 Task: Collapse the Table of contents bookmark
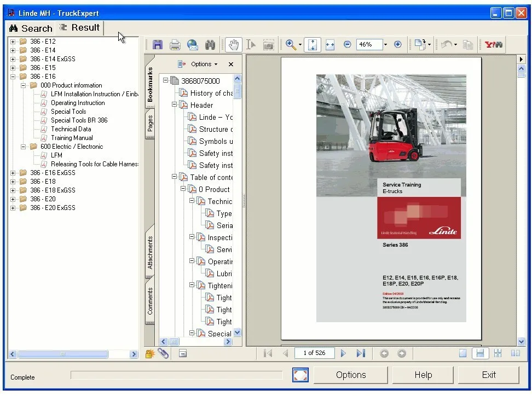pyautogui.click(x=174, y=177)
